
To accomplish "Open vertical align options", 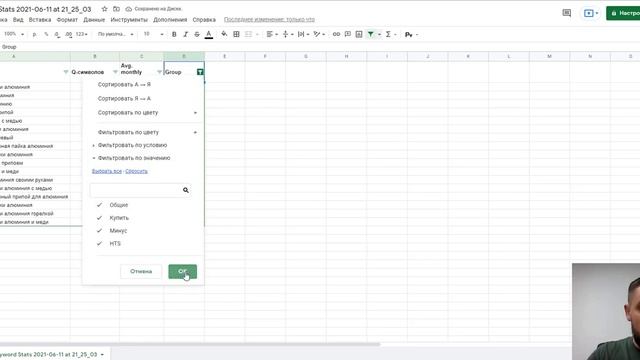I will (x=285, y=34).
